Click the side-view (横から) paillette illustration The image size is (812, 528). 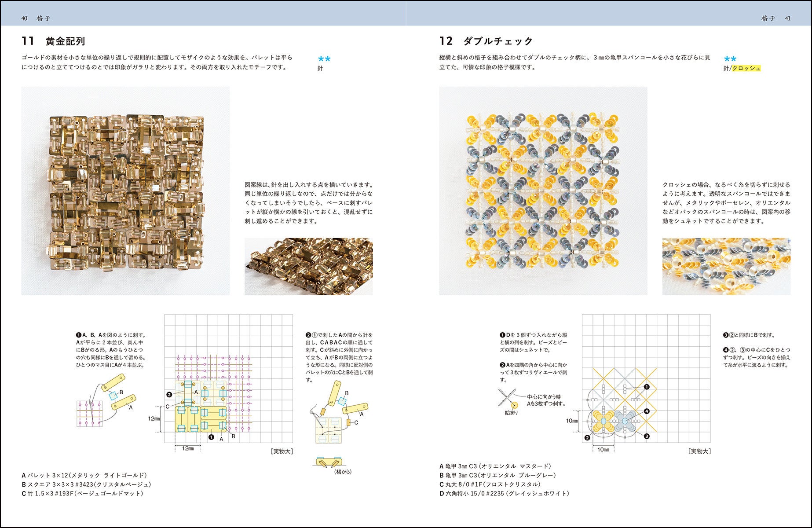330,462
